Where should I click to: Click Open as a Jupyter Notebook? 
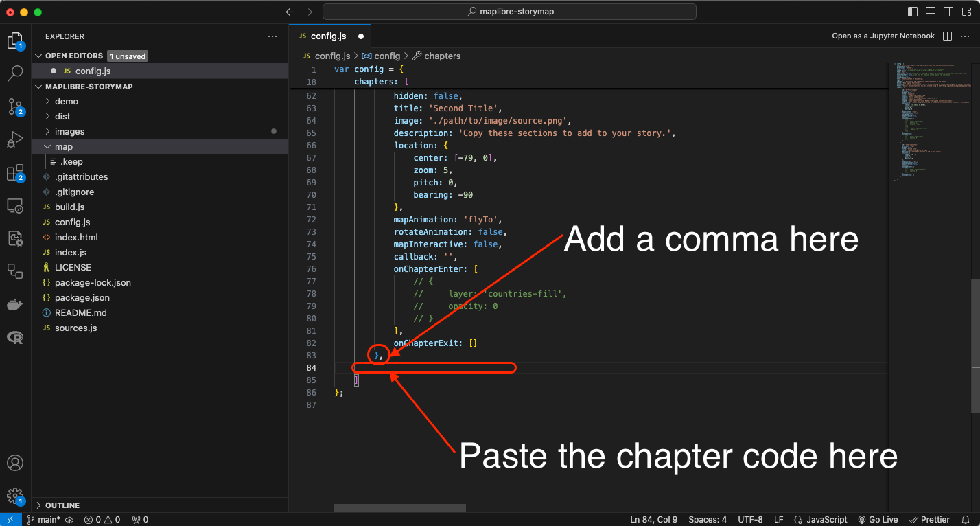tap(883, 36)
